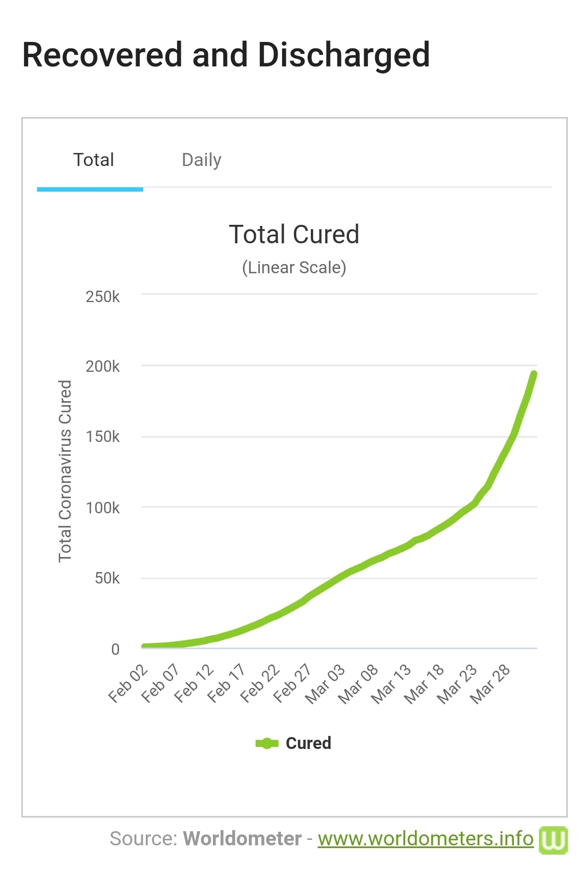Click the green Worldometer logo icon

pyautogui.click(x=553, y=839)
